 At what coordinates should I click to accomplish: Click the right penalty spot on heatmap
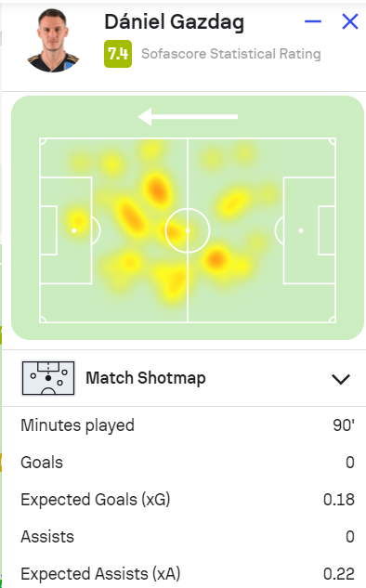(301, 230)
